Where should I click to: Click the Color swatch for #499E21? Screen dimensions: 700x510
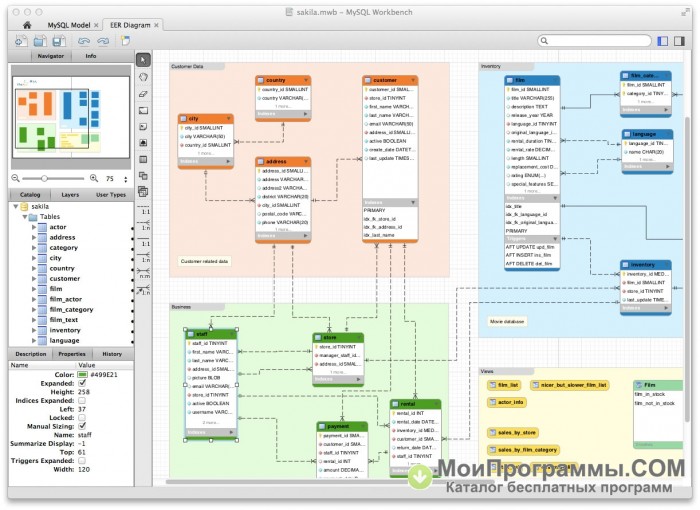pos(82,375)
